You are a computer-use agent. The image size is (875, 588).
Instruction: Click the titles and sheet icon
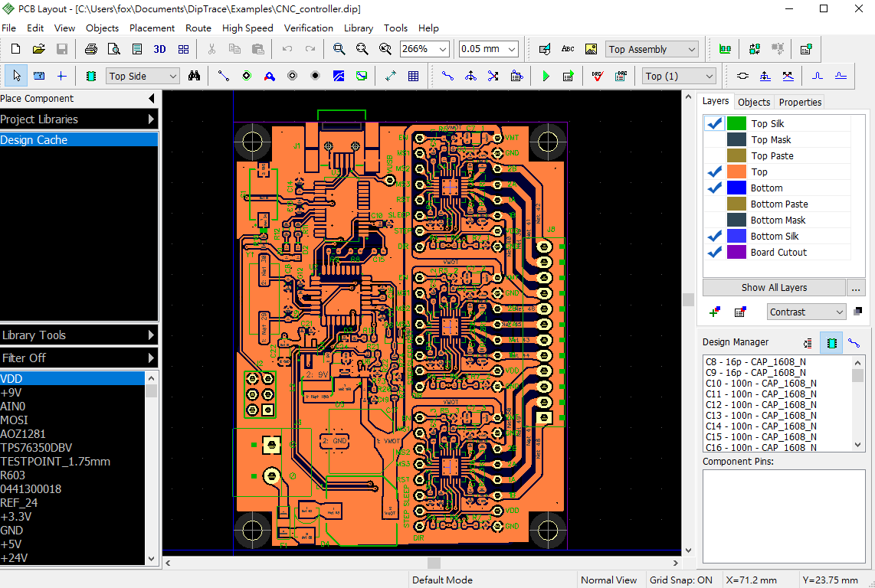click(x=136, y=49)
